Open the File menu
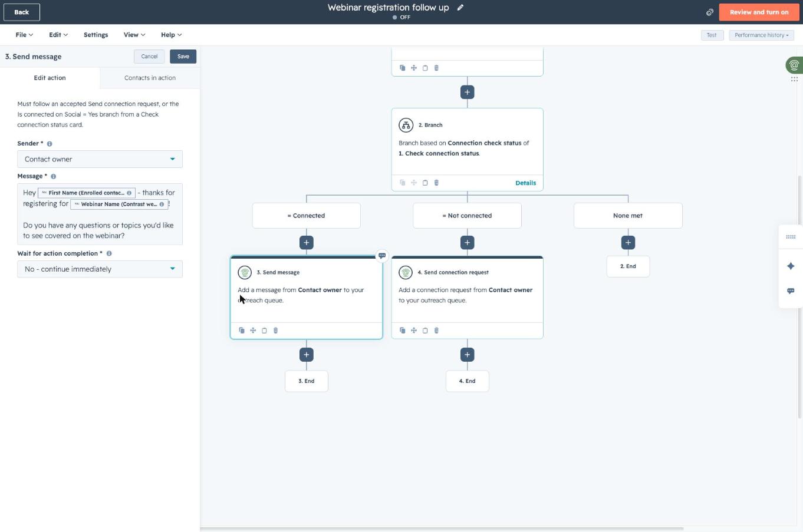 coord(24,35)
